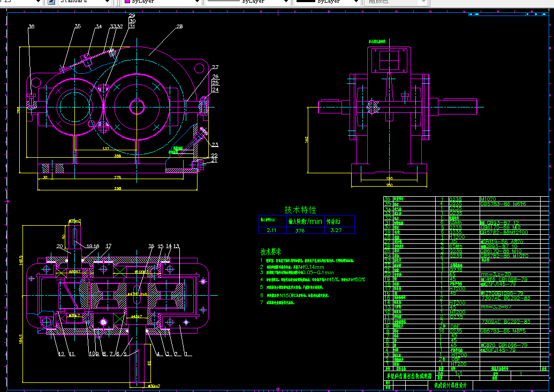Image resolution: width=554 pixels, height=392 pixels.
Task: Open the plot style 随颜色 dropdown
Action: click(423, 2)
